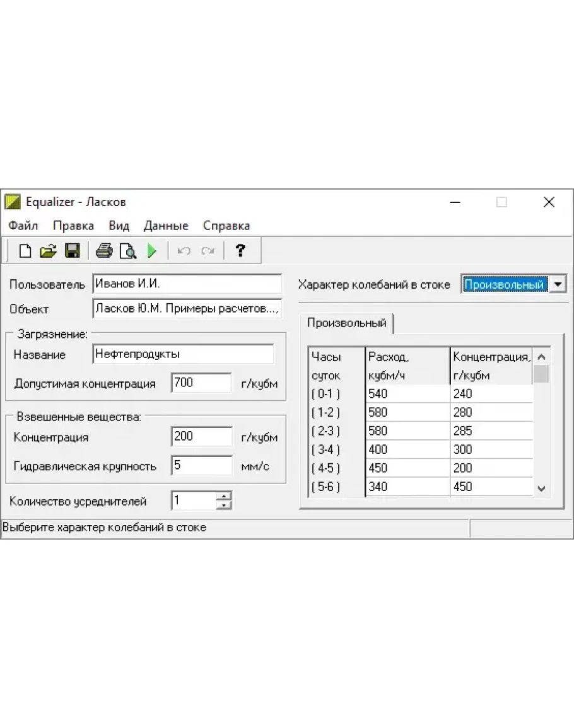Decrease Количество усреднителей with the down arrow
Screen dimensions: 574x728
(x=224, y=505)
